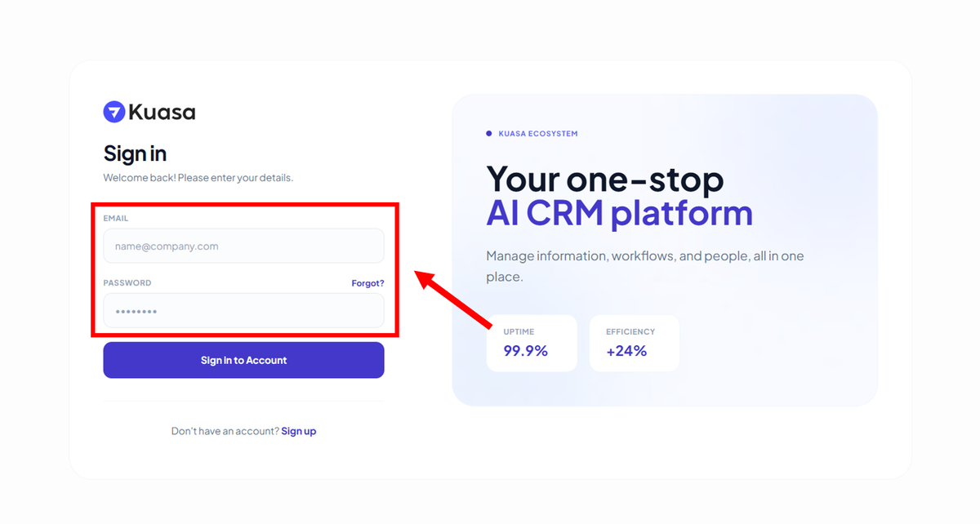Image resolution: width=980 pixels, height=524 pixels.
Task: Focus the password input field
Action: (x=243, y=311)
